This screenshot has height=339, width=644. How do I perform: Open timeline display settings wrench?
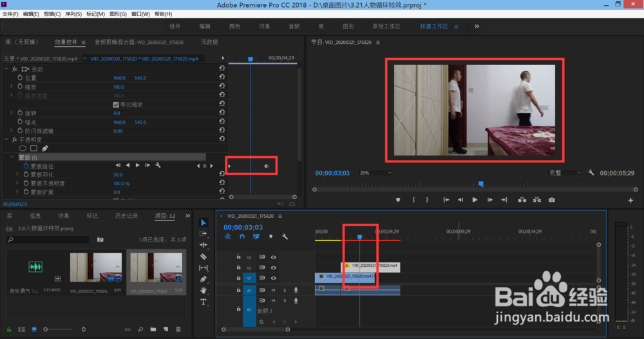pos(285,237)
